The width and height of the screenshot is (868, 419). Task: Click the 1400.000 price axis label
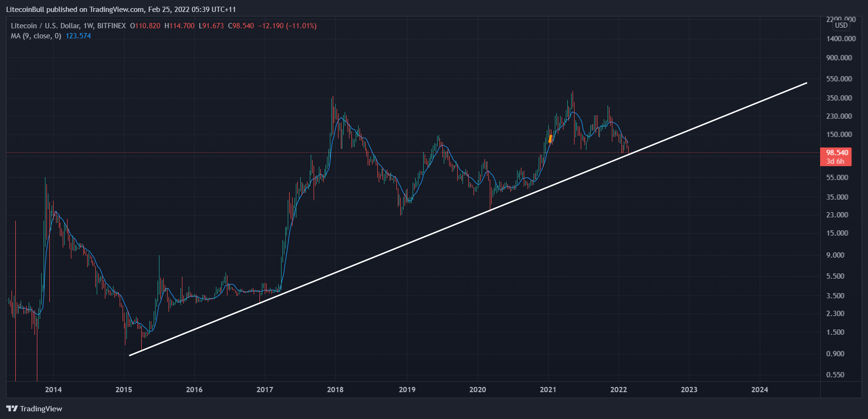click(841, 38)
